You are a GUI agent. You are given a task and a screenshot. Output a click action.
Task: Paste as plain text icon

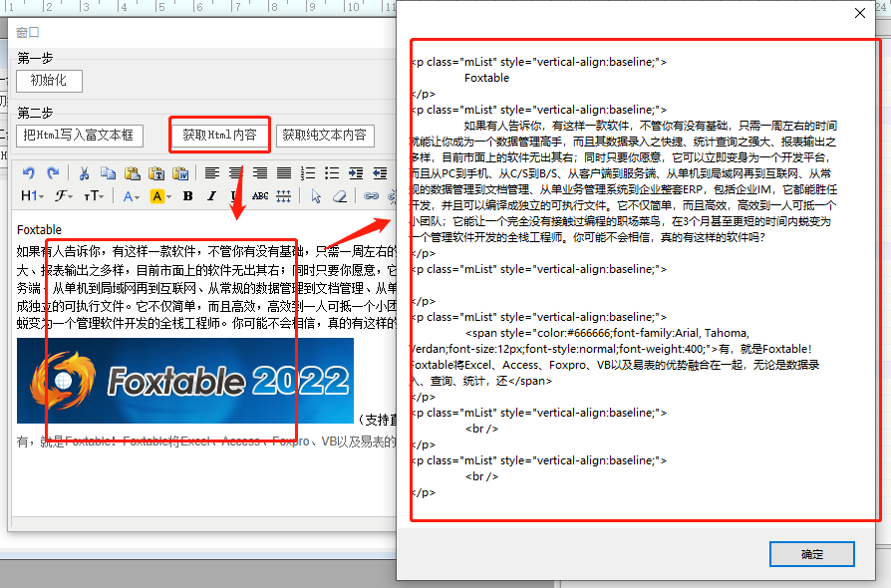156,172
